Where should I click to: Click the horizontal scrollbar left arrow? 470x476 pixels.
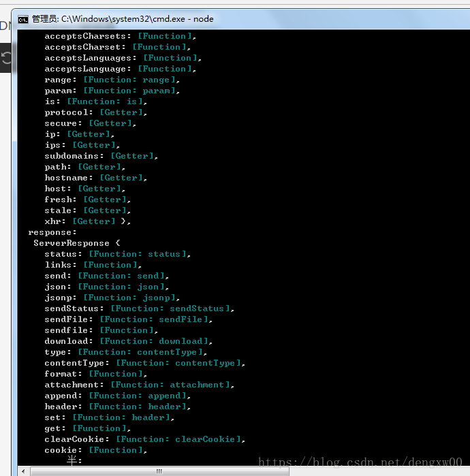[23, 471]
